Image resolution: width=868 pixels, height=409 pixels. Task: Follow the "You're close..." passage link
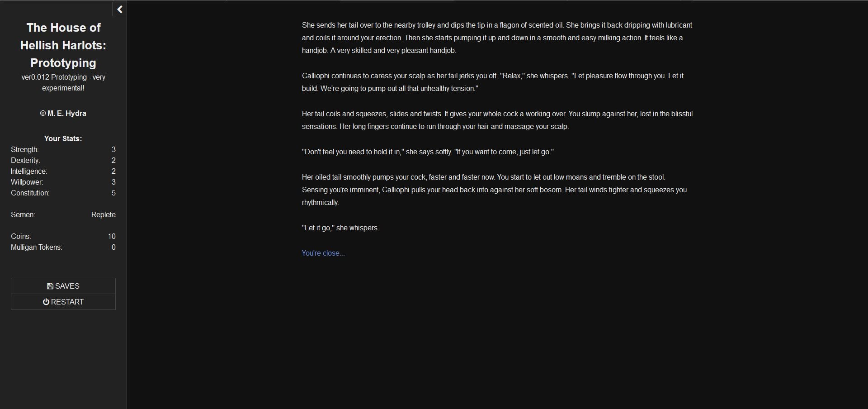323,253
